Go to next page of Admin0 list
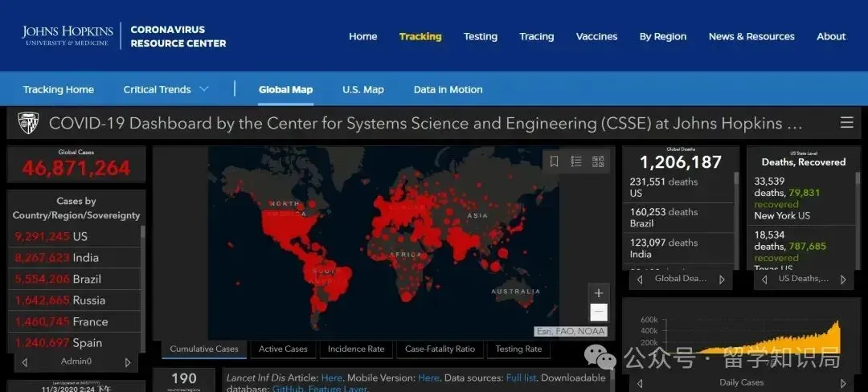Viewport: 868px width, 392px height. [x=128, y=362]
